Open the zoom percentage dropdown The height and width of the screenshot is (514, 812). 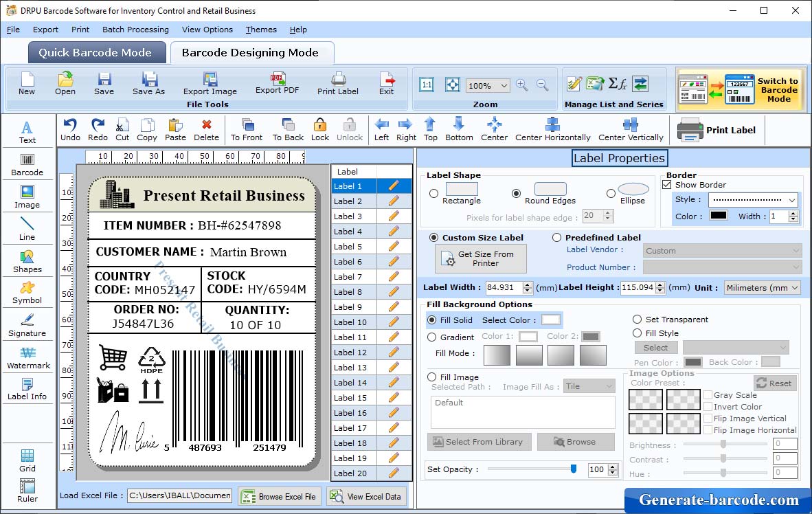coord(504,85)
